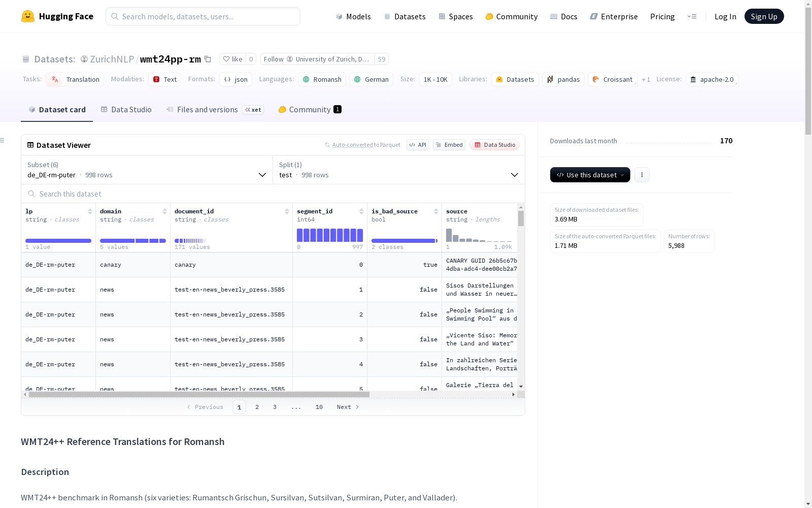
Task: Open Community in top navigation
Action: (x=511, y=16)
